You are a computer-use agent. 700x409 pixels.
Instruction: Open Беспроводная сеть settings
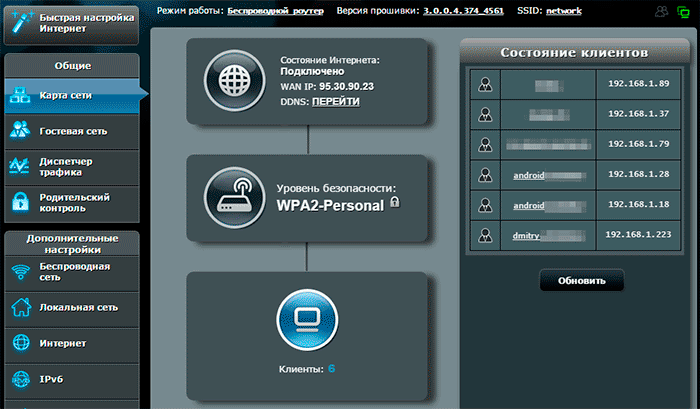(x=72, y=273)
